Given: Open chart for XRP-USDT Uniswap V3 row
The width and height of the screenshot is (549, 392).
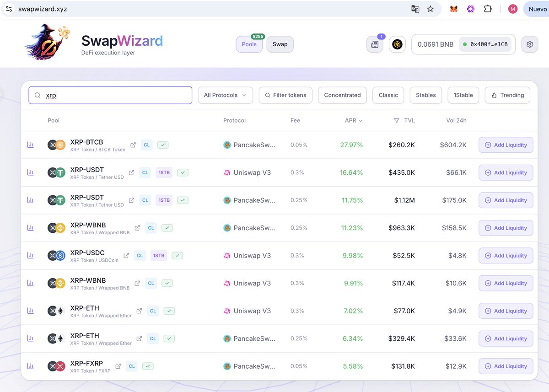Looking at the screenshot, I should click(x=30, y=172).
